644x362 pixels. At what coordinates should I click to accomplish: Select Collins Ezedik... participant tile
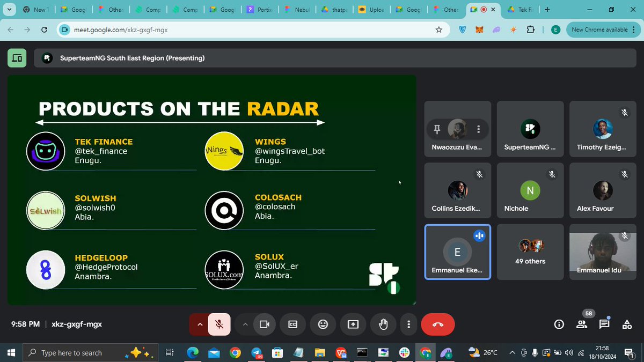pyautogui.click(x=458, y=190)
